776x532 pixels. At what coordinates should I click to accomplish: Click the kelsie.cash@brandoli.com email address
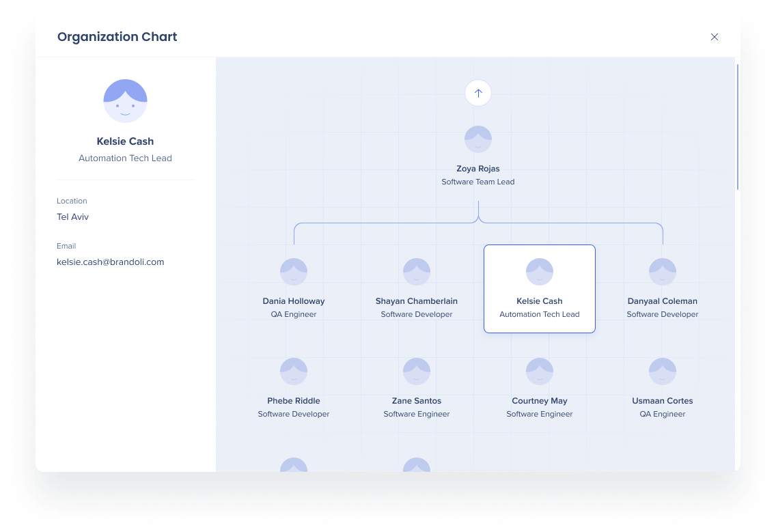coord(111,262)
